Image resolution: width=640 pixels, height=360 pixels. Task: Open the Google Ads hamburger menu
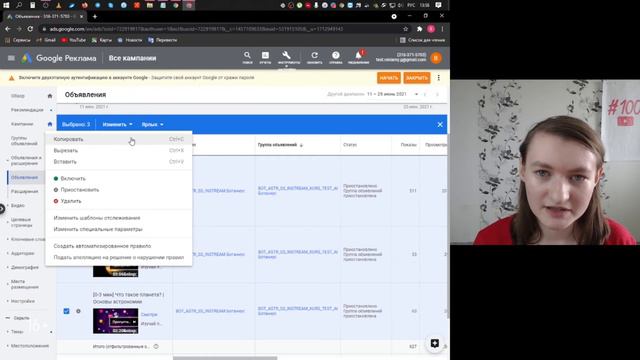coord(11,58)
